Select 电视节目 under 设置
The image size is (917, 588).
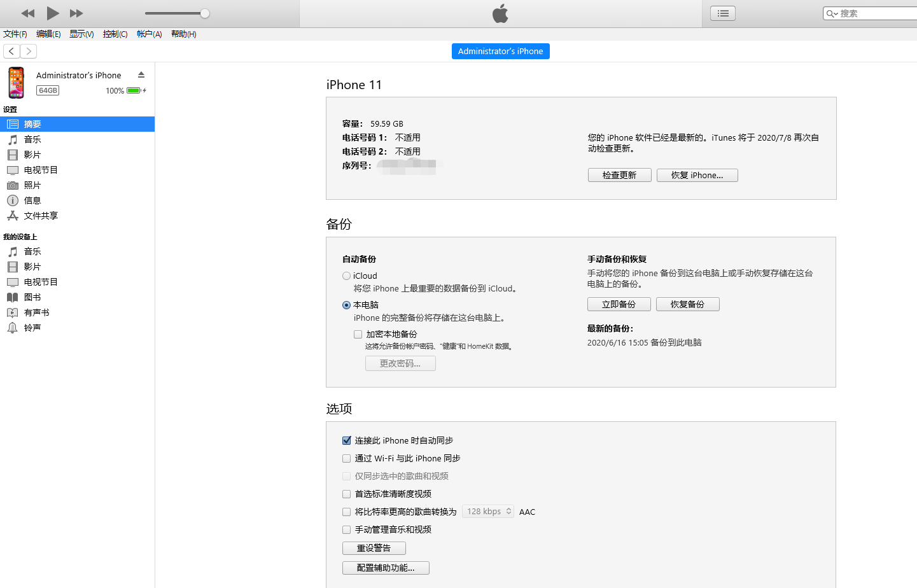coord(41,170)
